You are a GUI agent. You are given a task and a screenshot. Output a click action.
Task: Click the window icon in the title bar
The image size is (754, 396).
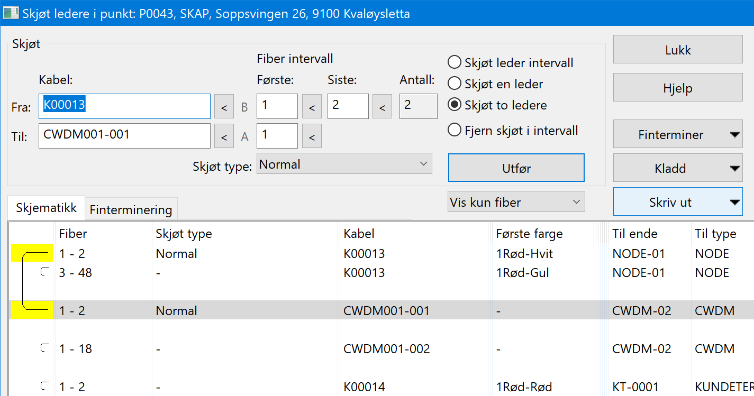click(11, 13)
